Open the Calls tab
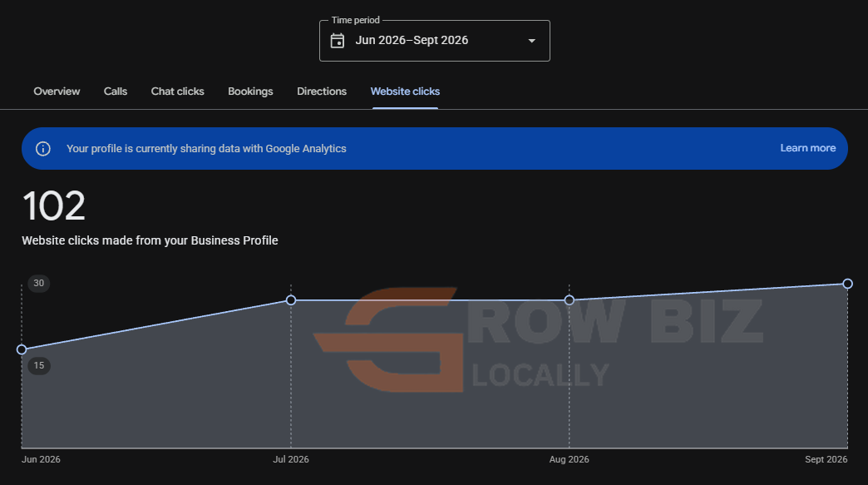 [x=116, y=92]
